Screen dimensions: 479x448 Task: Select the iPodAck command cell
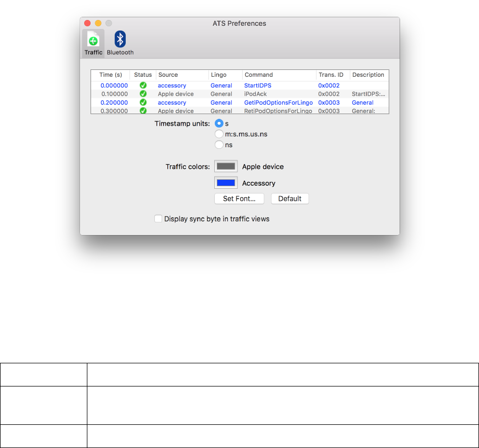click(x=255, y=94)
